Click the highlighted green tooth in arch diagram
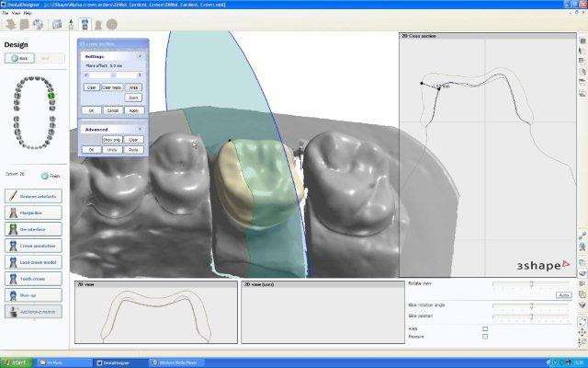The width and height of the screenshot is (588, 368). point(51,96)
